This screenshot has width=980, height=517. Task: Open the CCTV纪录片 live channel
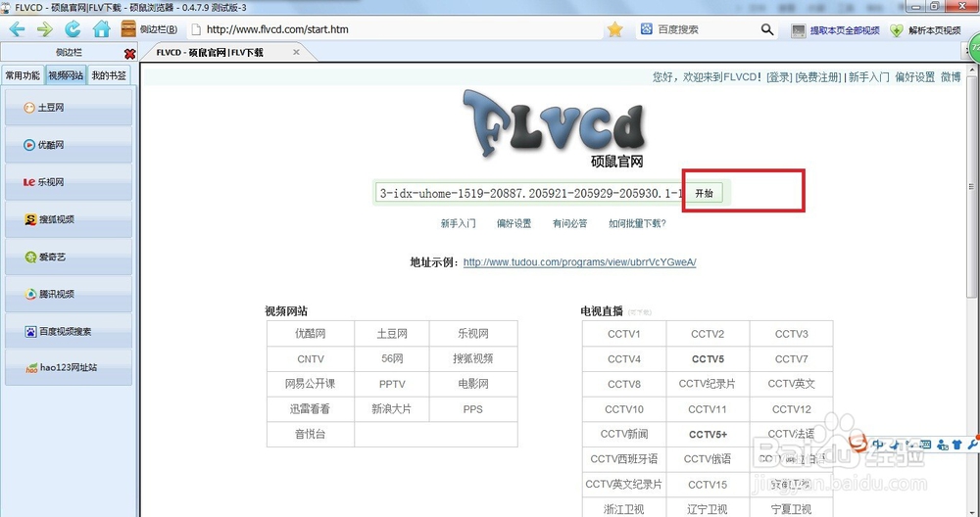click(708, 384)
